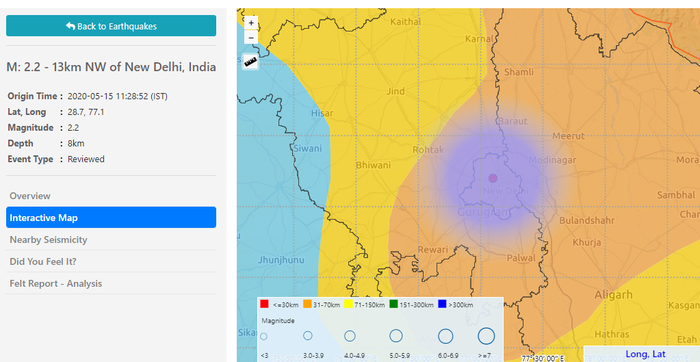Click the blue >300km depth swatch
Viewport: 700px width, 362px height.
442,304
